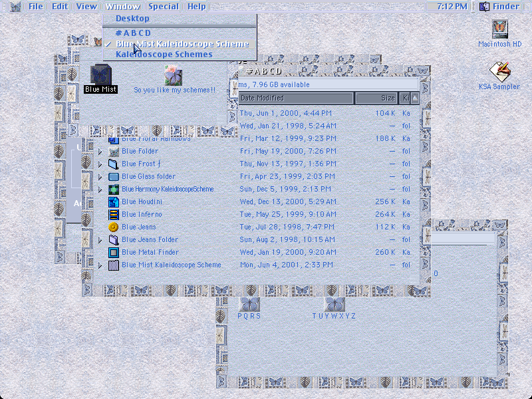Choose Desktop in the Window menu
The width and height of the screenshot is (532, 399).
tap(180, 19)
